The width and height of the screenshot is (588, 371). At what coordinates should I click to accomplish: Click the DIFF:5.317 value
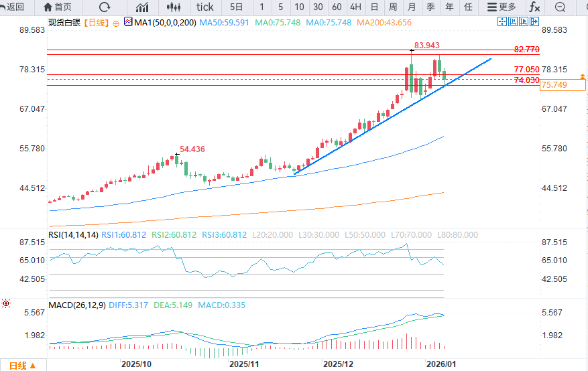[x=128, y=305]
